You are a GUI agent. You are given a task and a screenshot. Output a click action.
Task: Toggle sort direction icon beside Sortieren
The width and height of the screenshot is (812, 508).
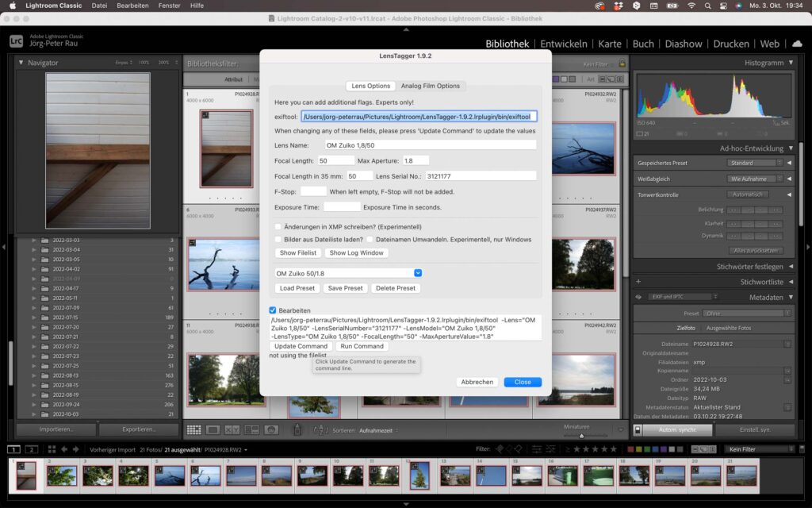(320, 430)
